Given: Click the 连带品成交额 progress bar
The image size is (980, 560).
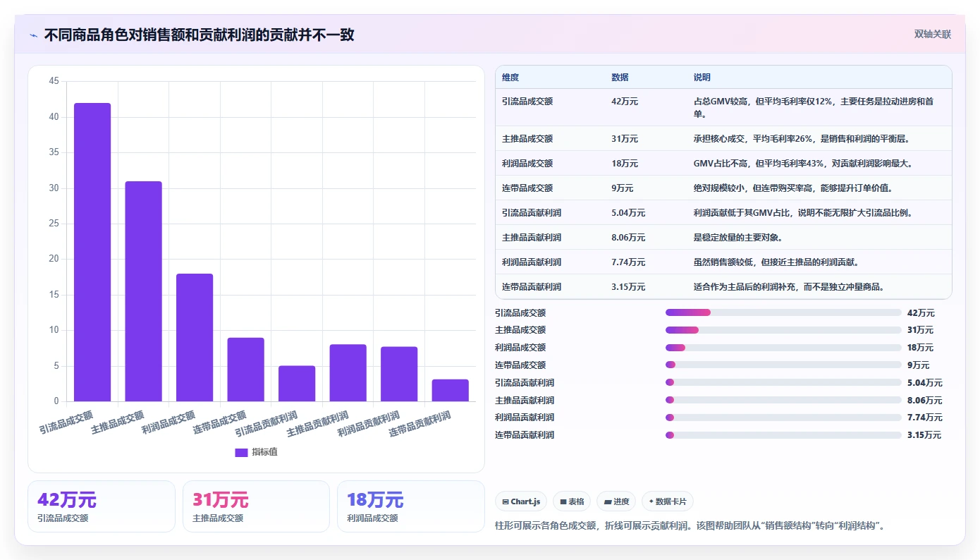Looking at the screenshot, I should [783, 365].
